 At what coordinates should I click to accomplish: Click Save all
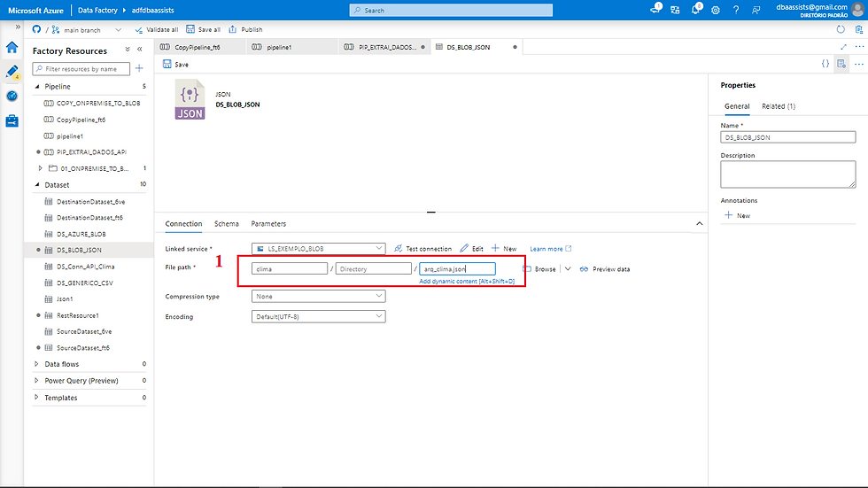coord(203,29)
